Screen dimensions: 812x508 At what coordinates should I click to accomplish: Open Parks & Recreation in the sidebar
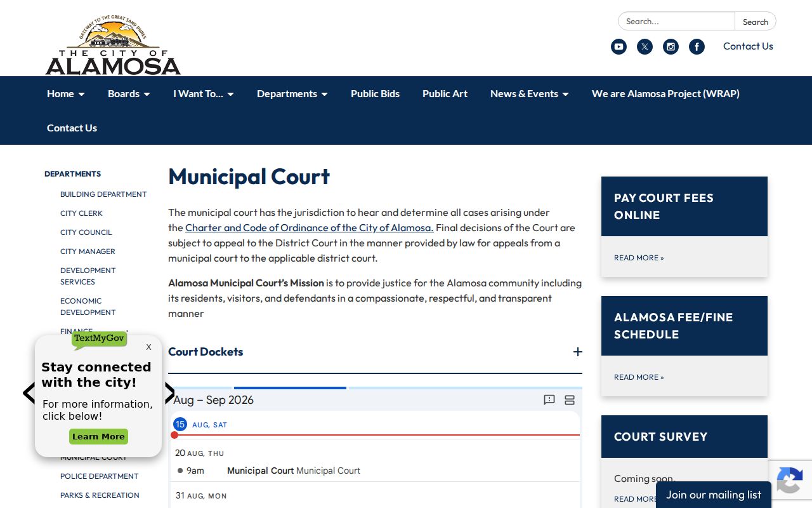click(100, 495)
